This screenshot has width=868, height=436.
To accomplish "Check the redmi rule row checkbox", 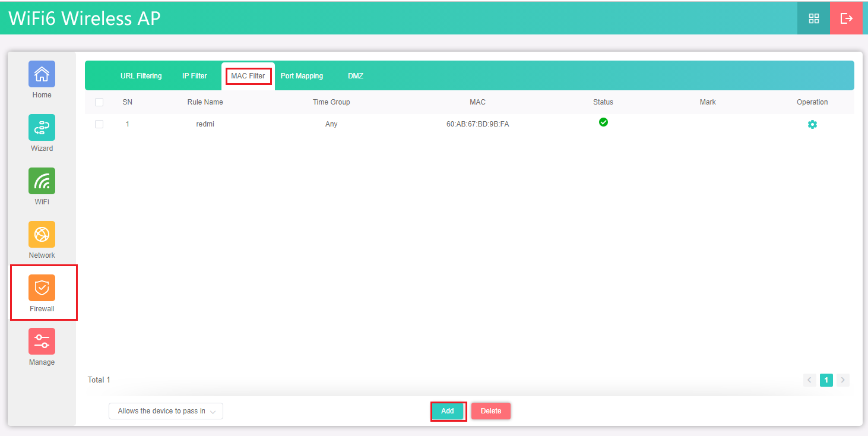I will click(x=99, y=124).
